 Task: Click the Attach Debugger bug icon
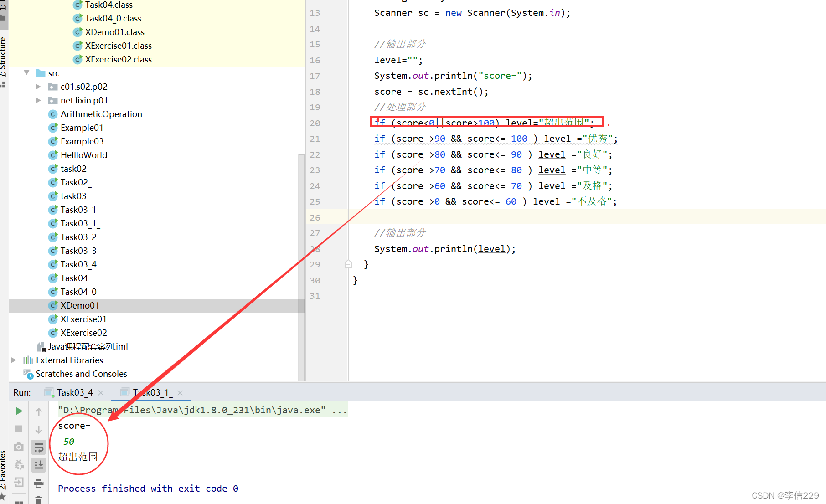click(x=19, y=464)
